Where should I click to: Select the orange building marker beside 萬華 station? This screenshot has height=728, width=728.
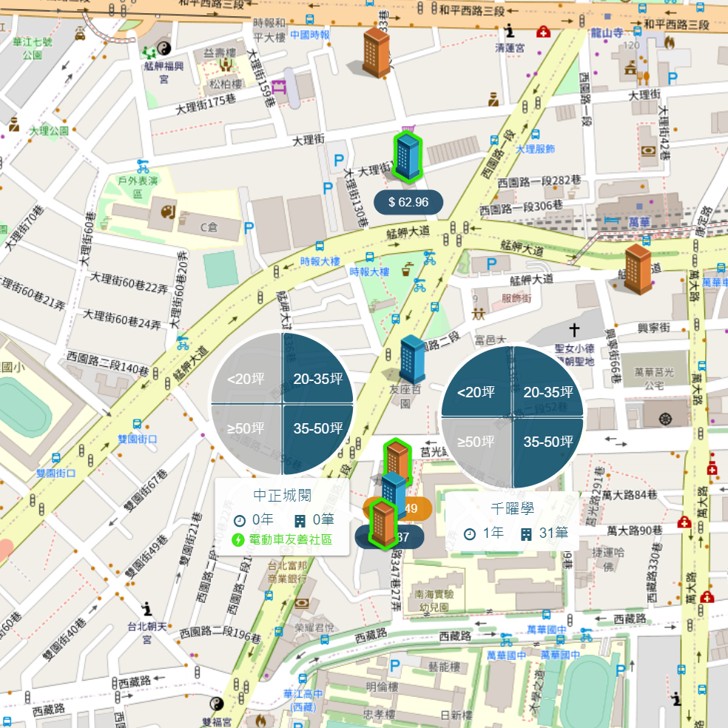(x=638, y=270)
